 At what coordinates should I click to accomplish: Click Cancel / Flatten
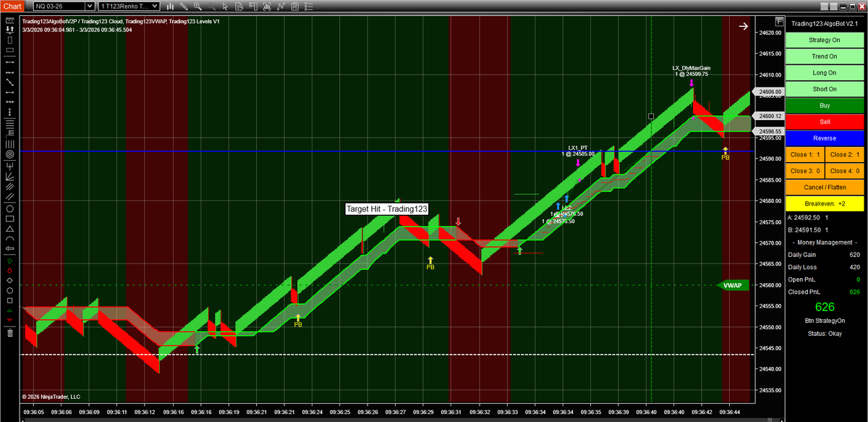pyautogui.click(x=824, y=187)
